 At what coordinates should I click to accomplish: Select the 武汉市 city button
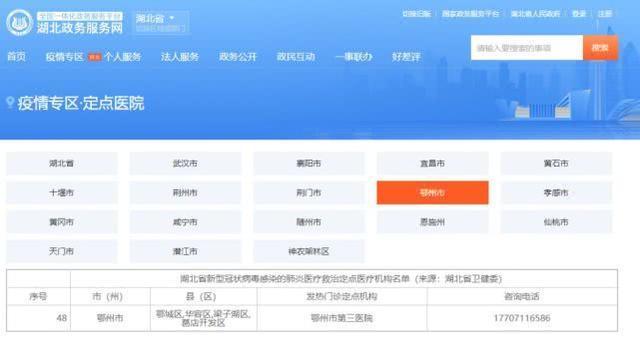click(x=185, y=163)
